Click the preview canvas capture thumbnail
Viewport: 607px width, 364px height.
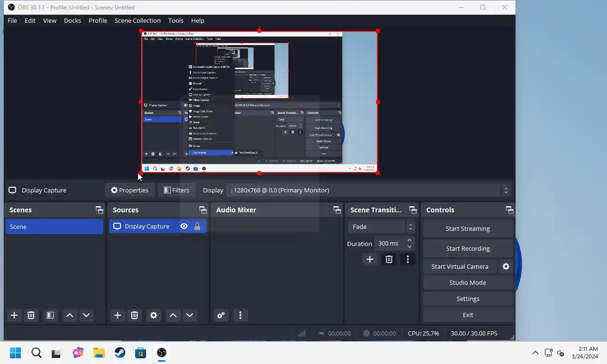(x=259, y=102)
